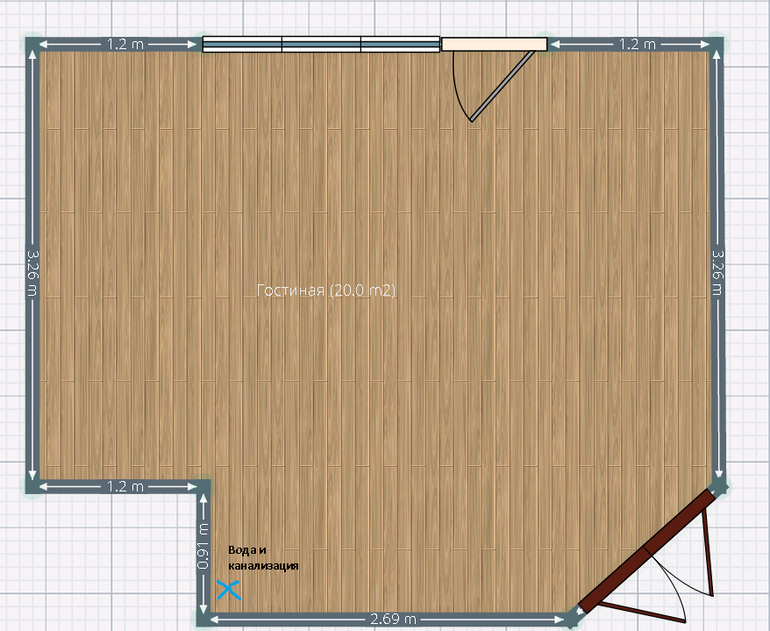Screen dimensions: 770x631
Task: Click the blue X water marker
Action: (x=229, y=589)
